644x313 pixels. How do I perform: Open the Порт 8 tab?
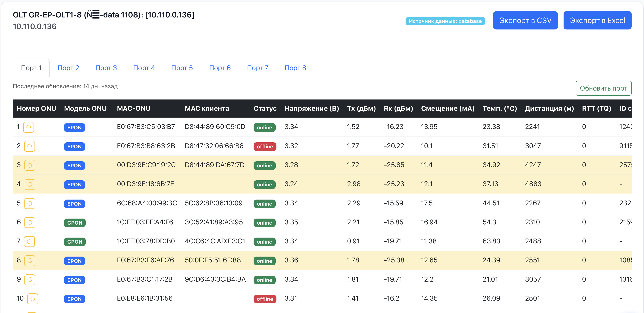pos(295,68)
